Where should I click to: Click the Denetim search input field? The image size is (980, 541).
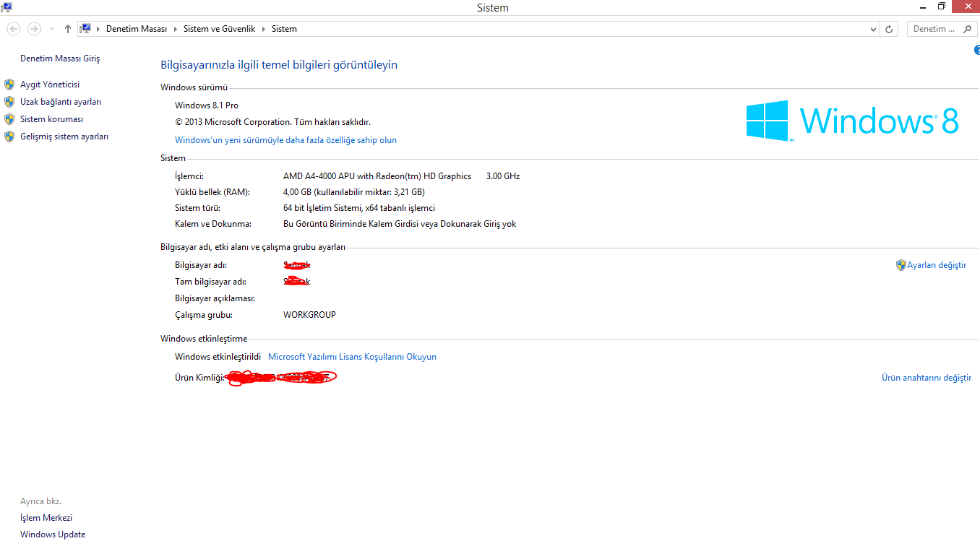(x=934, y=29)
